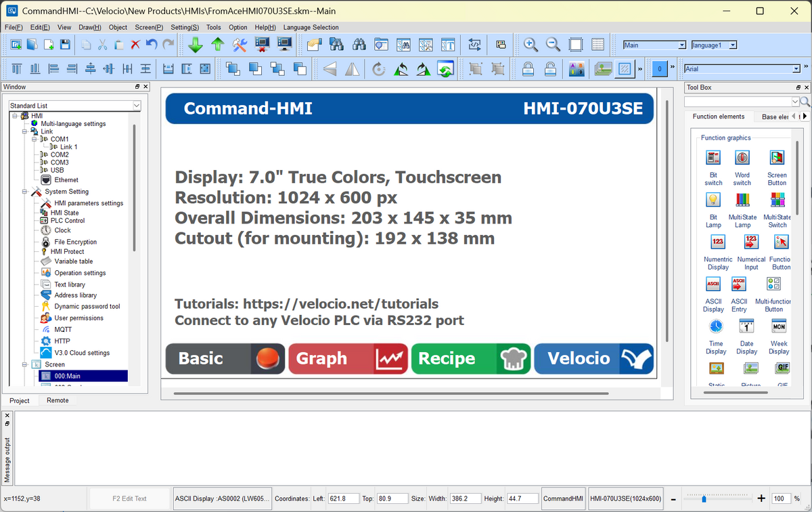Open the Arial font dropdown
Viewport: 812px width, 512px height.
(796, 68)
